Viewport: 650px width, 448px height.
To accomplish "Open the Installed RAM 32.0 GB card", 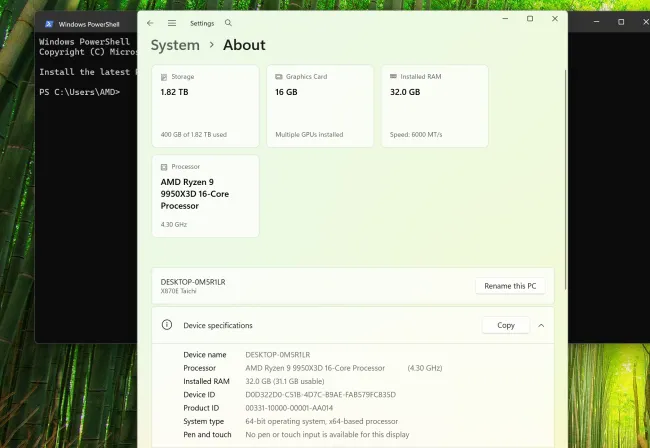I will click(434, 105).
